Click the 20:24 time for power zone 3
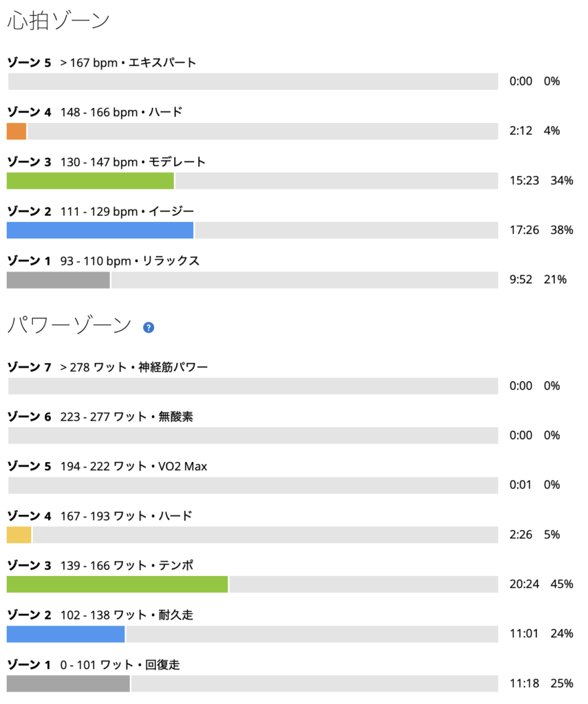588x704 pixels. 524,584
